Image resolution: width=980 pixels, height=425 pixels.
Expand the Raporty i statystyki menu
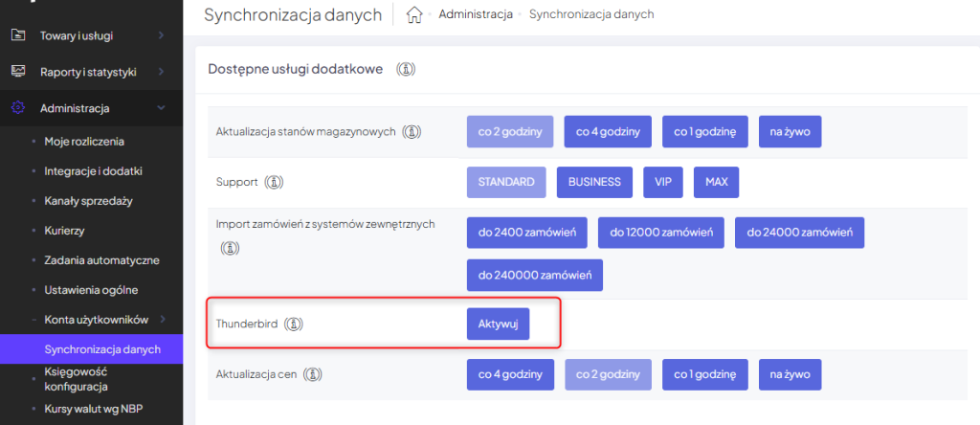(x=161, y=72)
